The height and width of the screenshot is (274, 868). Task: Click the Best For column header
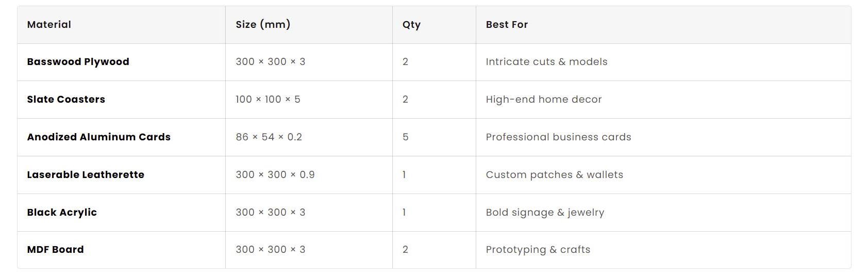(x=507, y=24)
